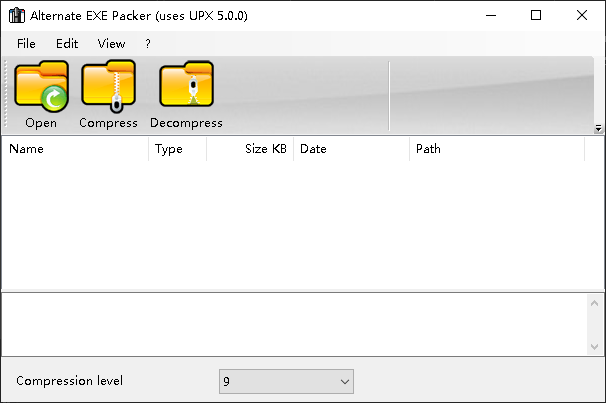Open the View menu
The image size is (606, 403).
111,44
